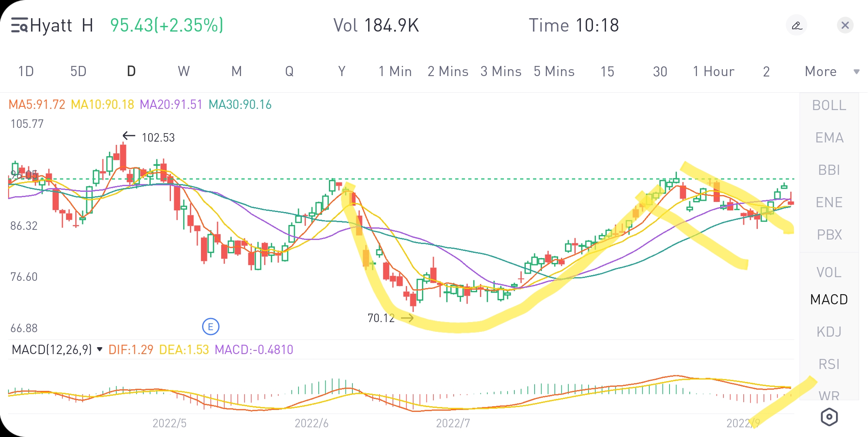Image resolution: width=868 pixels, height=437 pixels.
Task: Close the chart with X icon
Action: [x=845, y=25]
